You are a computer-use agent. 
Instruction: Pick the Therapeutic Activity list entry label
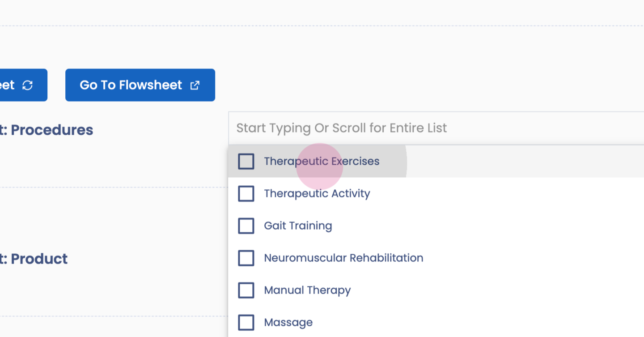317,194
